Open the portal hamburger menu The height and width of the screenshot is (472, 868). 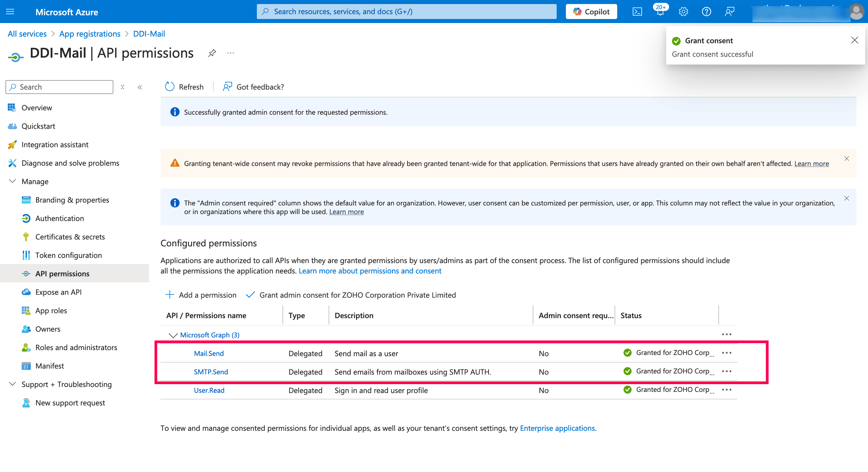10,12
